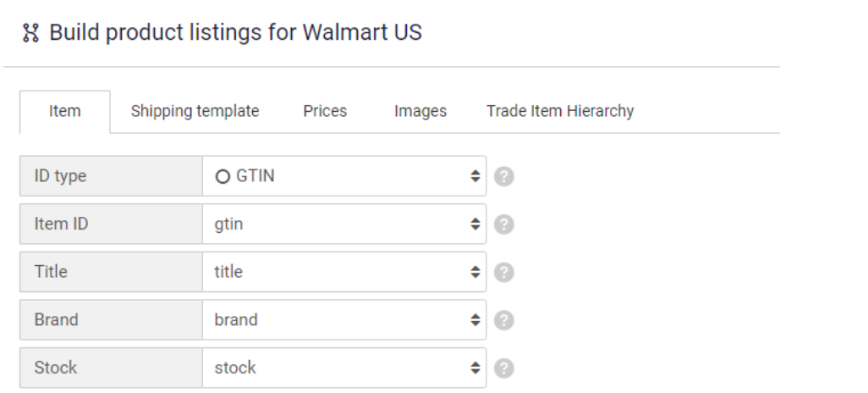The image size is (868, 393).
Task: Open the ID type GTIN dropdown
Action: (344, 175)
